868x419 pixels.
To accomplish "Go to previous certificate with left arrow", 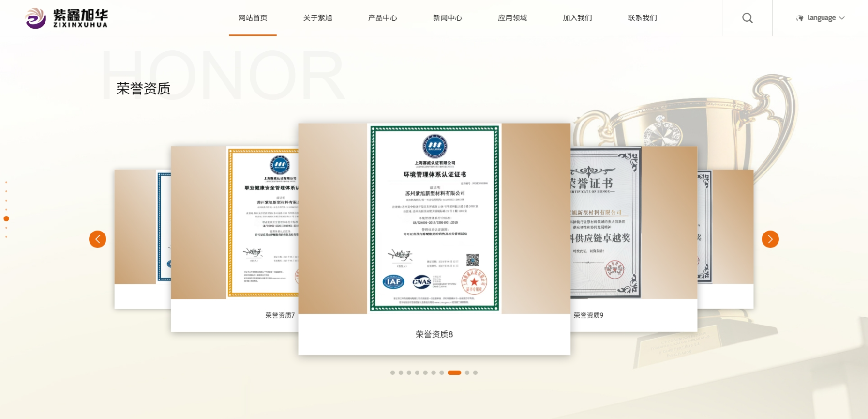I will point(97,239).
